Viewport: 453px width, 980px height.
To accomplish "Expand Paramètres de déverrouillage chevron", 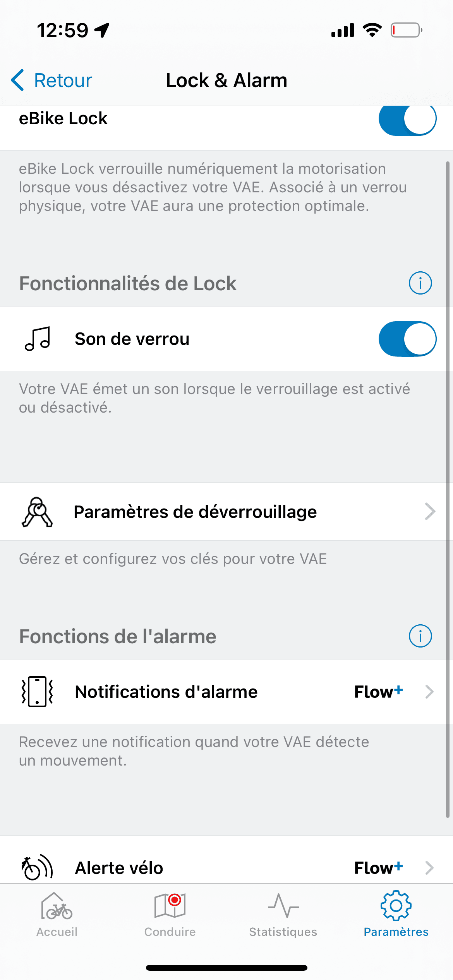I will tap(430, 512).
